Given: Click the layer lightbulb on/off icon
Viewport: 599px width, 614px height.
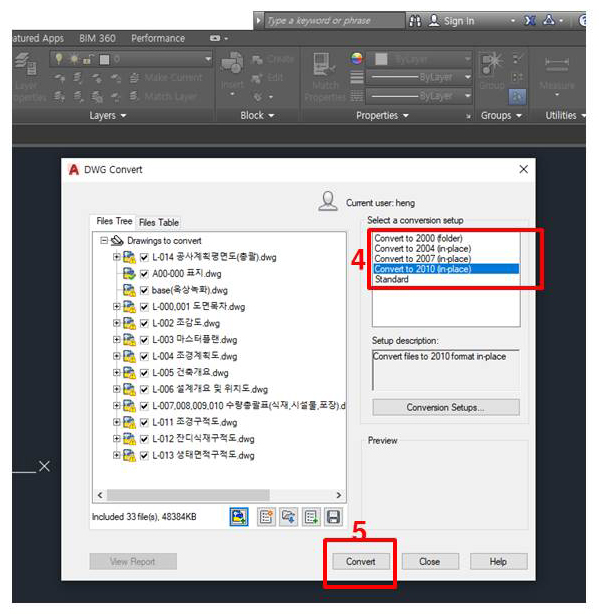Looking at the screenshot, I should click(59, 59).
